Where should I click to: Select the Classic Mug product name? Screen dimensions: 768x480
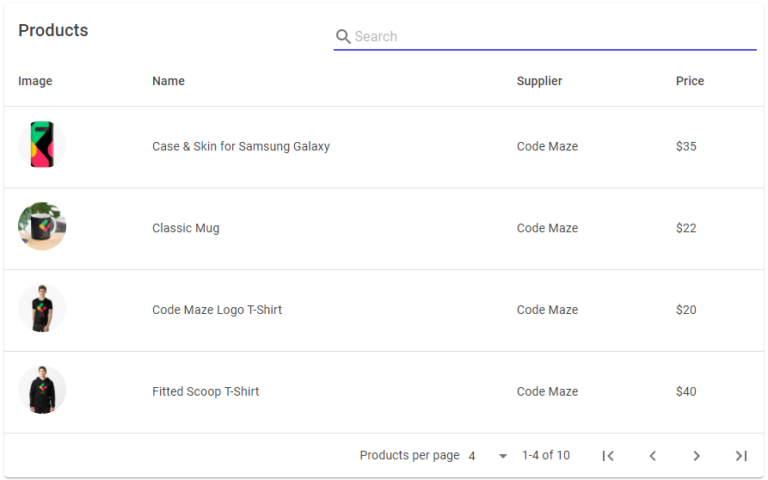pos(186,228)
